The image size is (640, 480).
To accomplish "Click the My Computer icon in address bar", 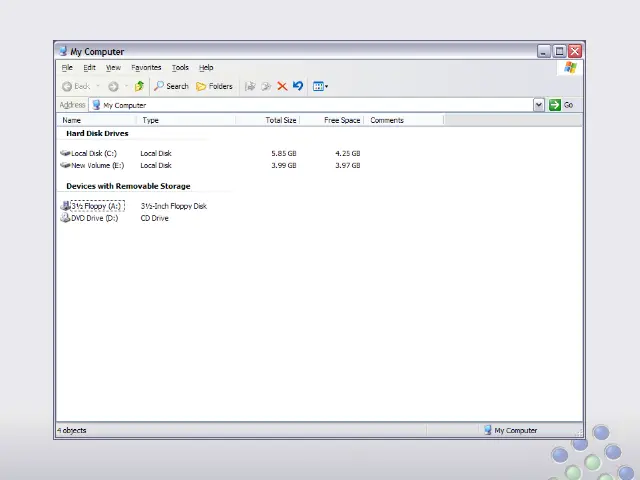I will 96,105.
